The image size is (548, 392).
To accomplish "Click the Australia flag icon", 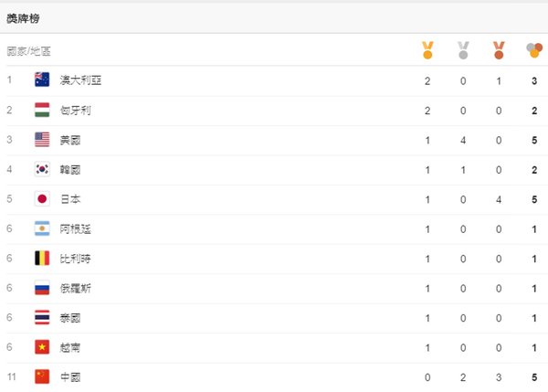I will pyautogui.click(x=42, y=79).
